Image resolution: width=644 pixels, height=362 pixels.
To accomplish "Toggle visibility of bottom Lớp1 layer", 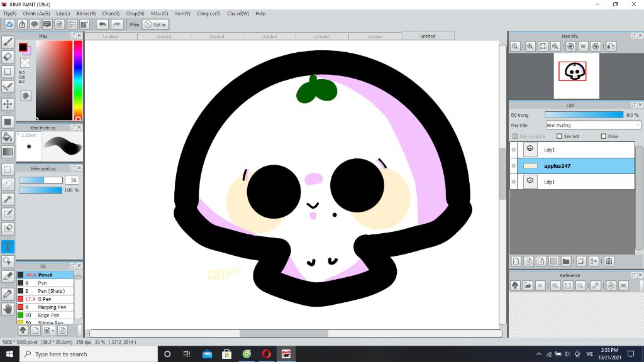I will tap(514, 182).
